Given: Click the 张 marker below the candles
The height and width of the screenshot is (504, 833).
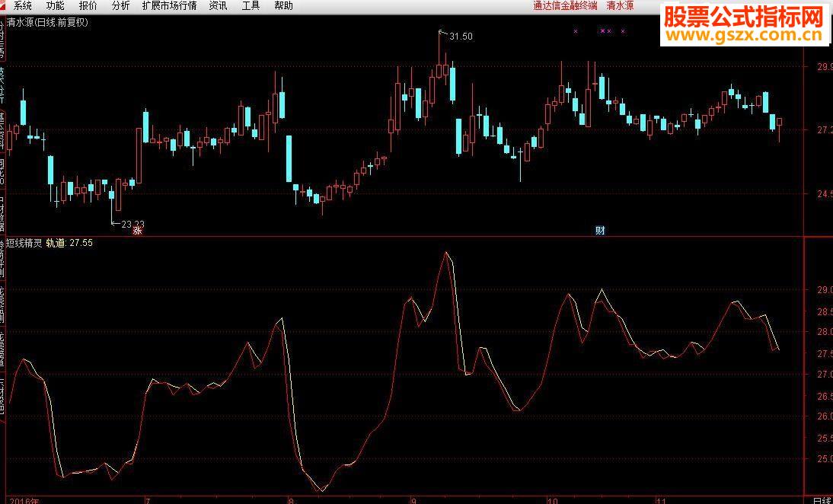Looking at the screenshot, I should pyautogui.click(x=138, y=231).
